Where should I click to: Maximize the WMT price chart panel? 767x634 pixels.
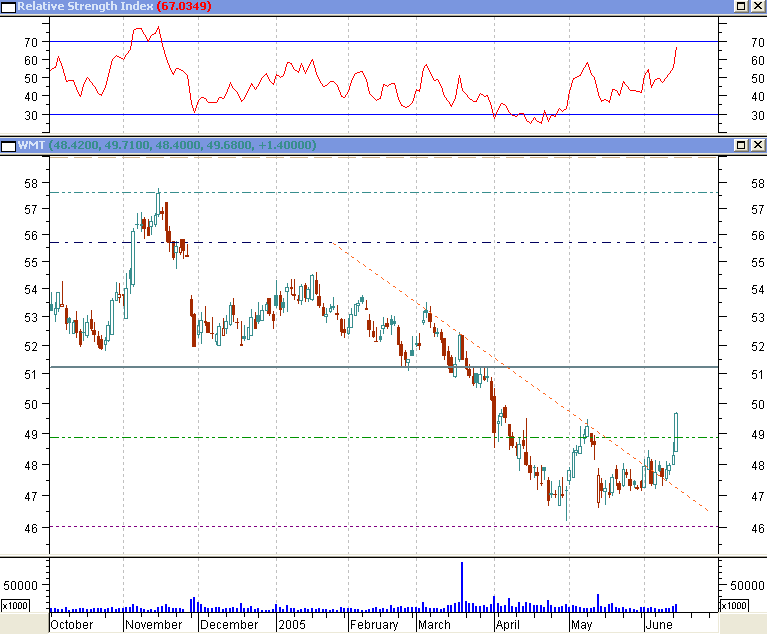(x=742, y=145)
